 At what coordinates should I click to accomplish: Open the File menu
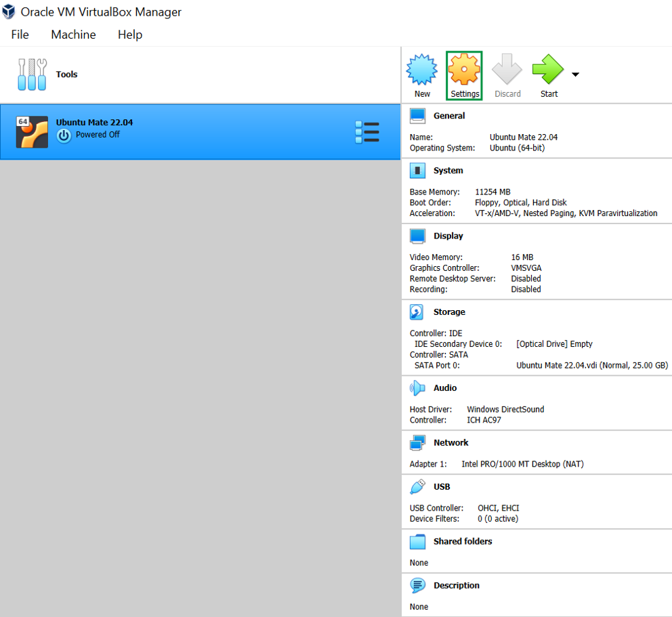coord(20,35)
